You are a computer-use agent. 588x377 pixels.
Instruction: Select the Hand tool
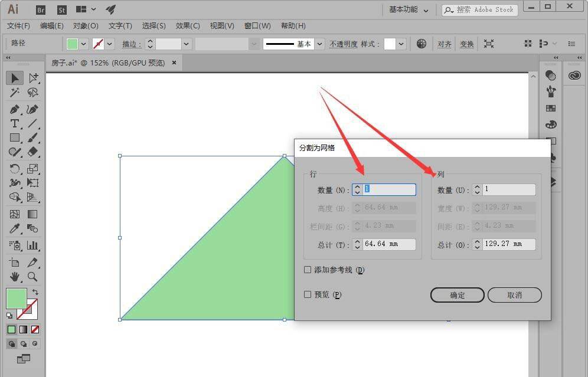point(15,276)
